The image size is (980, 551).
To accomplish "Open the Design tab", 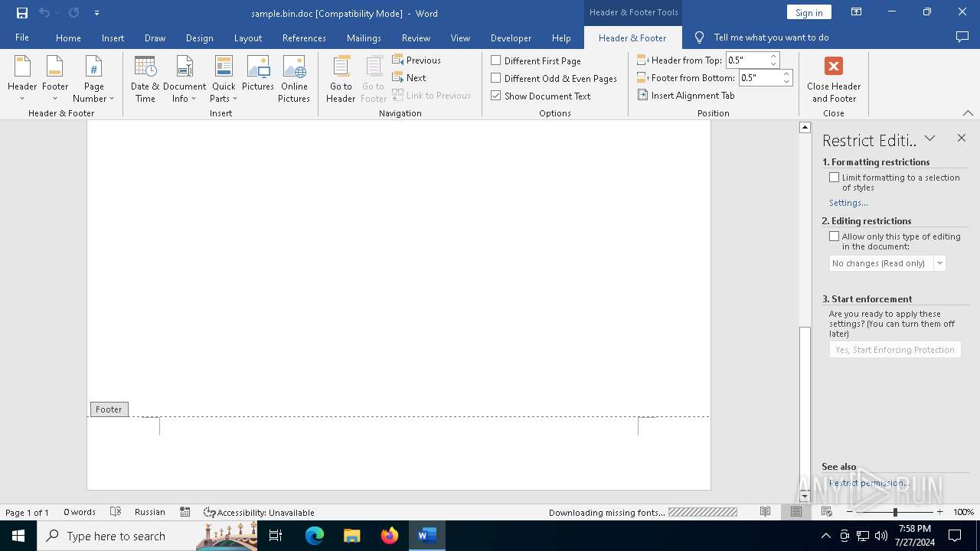I will (x=199, y=37).
